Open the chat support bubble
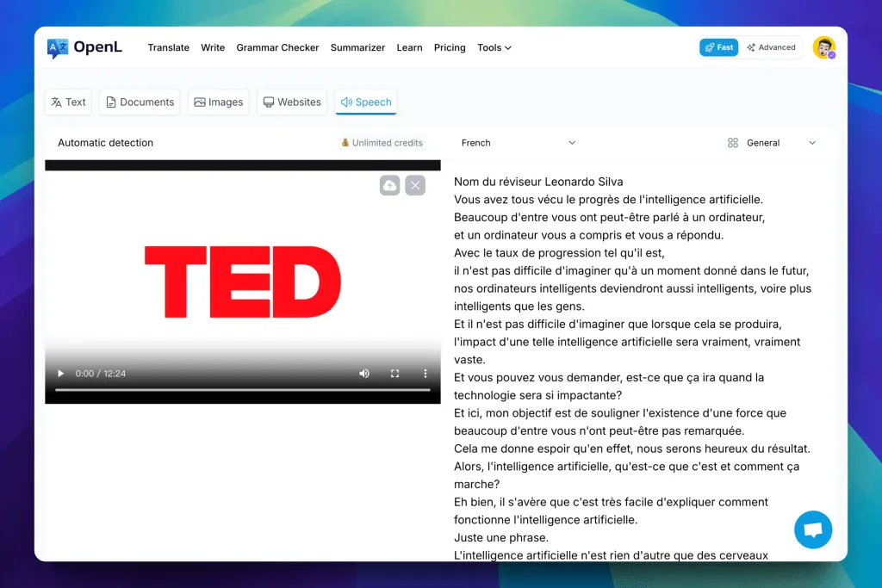Image resolution: width=882 pixels, height=588 pixels. click(813, 529)
